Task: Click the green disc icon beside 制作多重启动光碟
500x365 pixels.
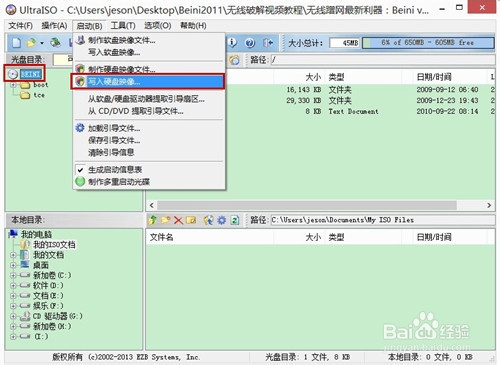Action: (80, 181)
